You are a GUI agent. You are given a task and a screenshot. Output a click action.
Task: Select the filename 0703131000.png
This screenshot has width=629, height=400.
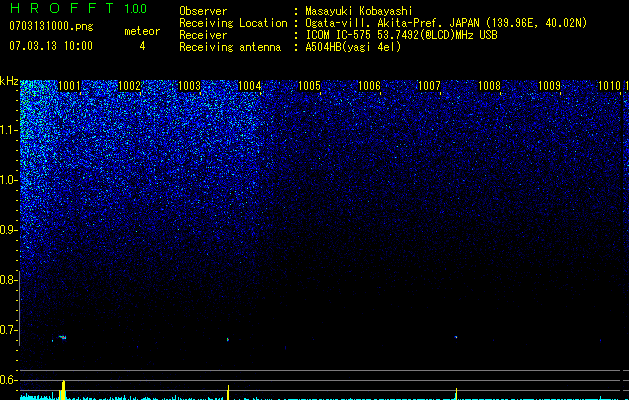tap(51, 27)
